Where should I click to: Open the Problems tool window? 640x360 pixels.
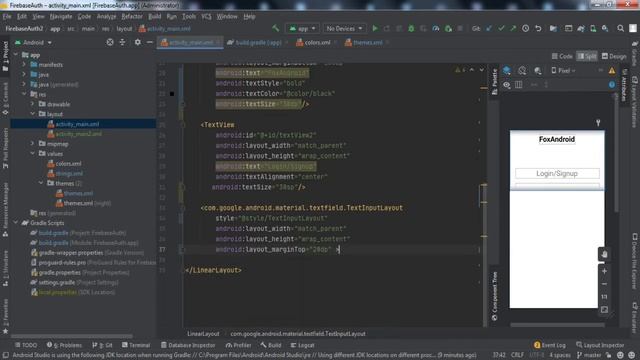(x=64, y=345)
